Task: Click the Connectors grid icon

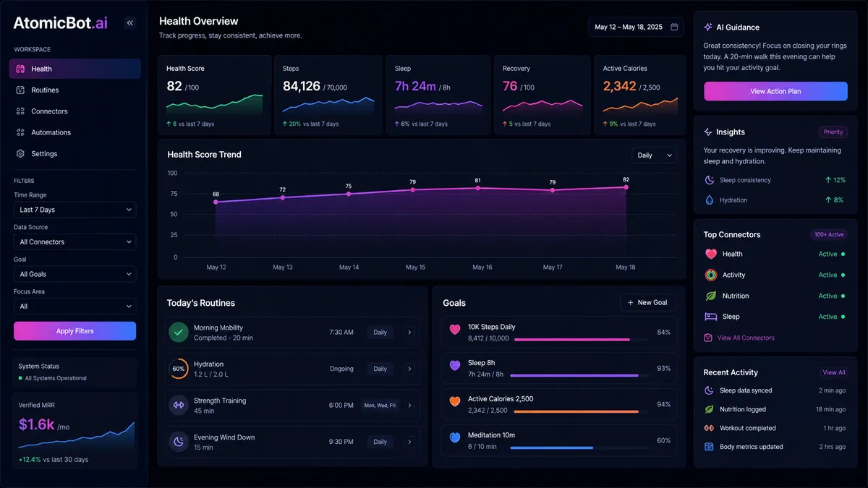Action: click(20, 111)
